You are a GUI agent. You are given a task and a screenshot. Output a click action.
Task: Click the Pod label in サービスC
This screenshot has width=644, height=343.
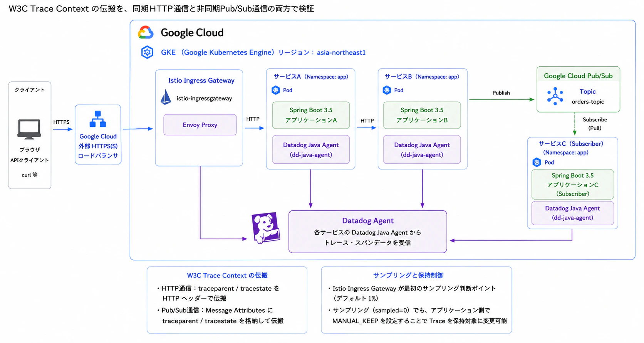coord(549,162)
